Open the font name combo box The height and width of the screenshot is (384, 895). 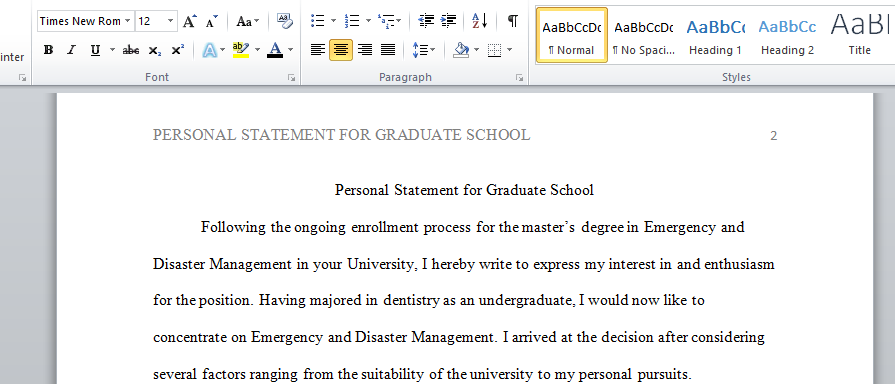click(86, 22)
